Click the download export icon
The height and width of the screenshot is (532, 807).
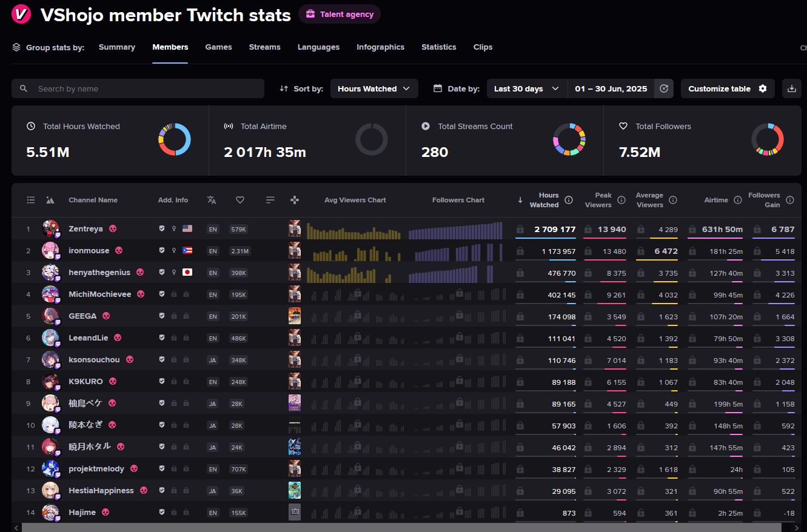coord(791,88)
